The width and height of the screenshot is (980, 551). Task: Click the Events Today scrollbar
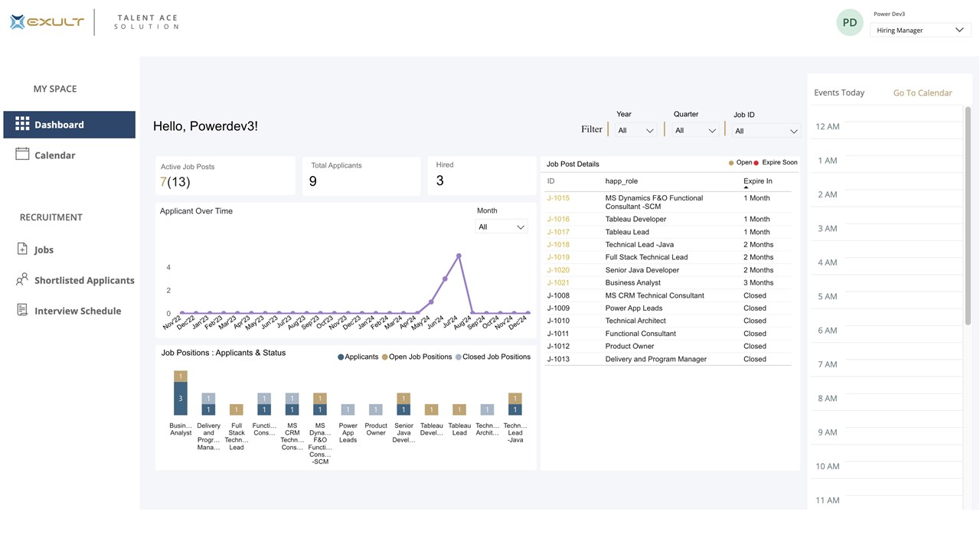[x=968, y=216]
